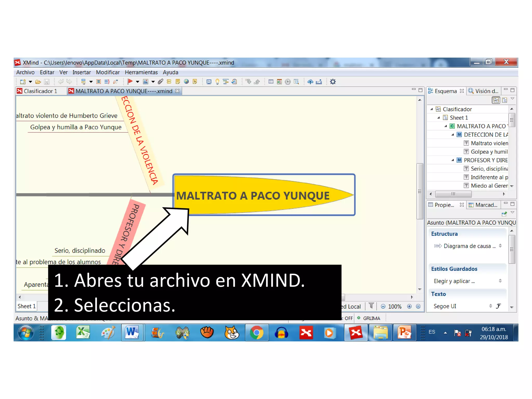Click the Label toolbar icon
This screenshot has width=532, height=399.
(x=169, y=82)
